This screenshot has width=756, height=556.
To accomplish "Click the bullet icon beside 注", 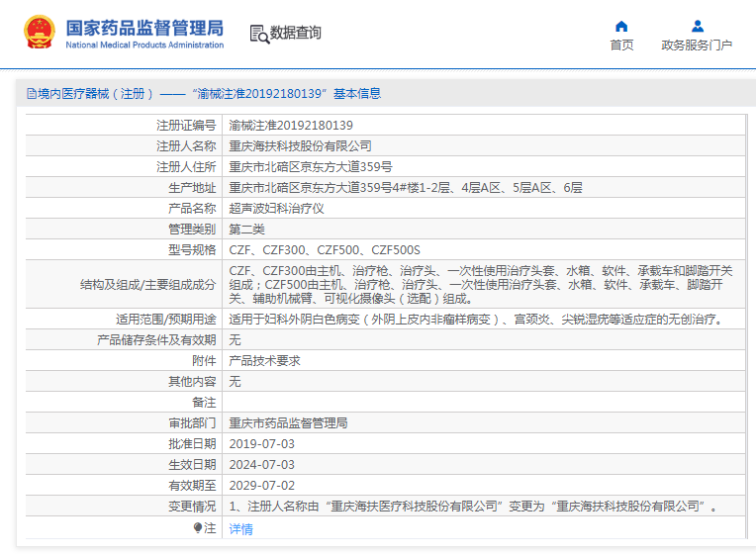I will tap(198, 528).
